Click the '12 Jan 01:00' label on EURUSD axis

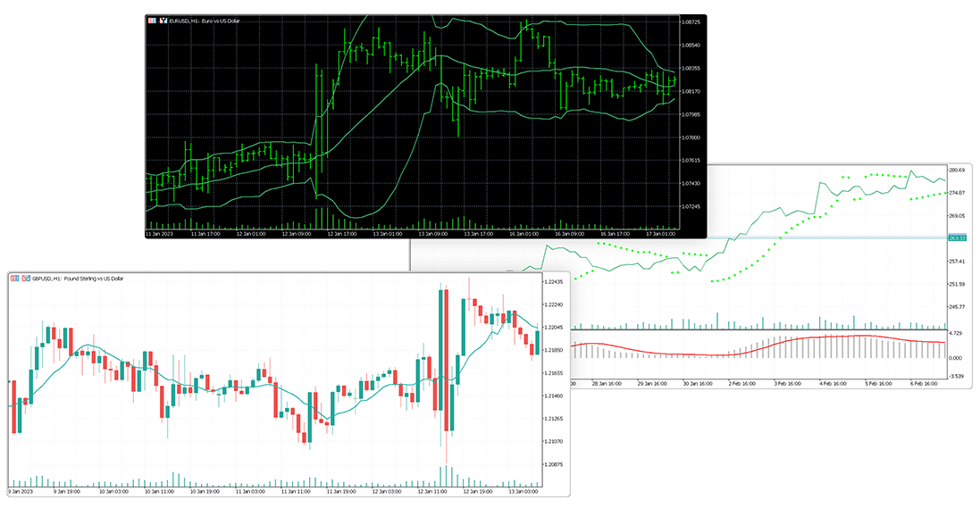pos(251,234)
